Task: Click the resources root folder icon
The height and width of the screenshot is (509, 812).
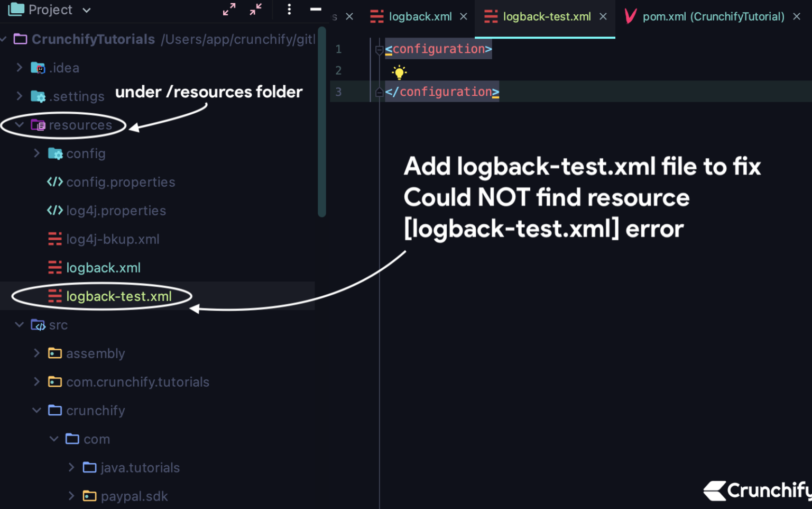Action: (38, 125)
